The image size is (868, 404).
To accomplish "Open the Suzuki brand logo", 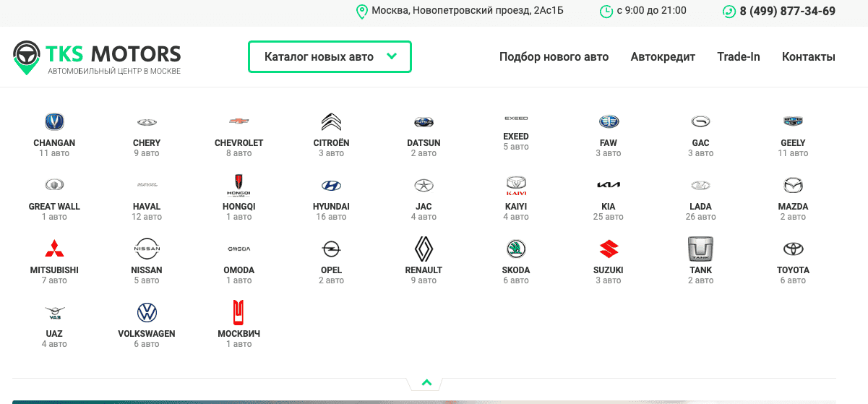I will click(609, 249).
